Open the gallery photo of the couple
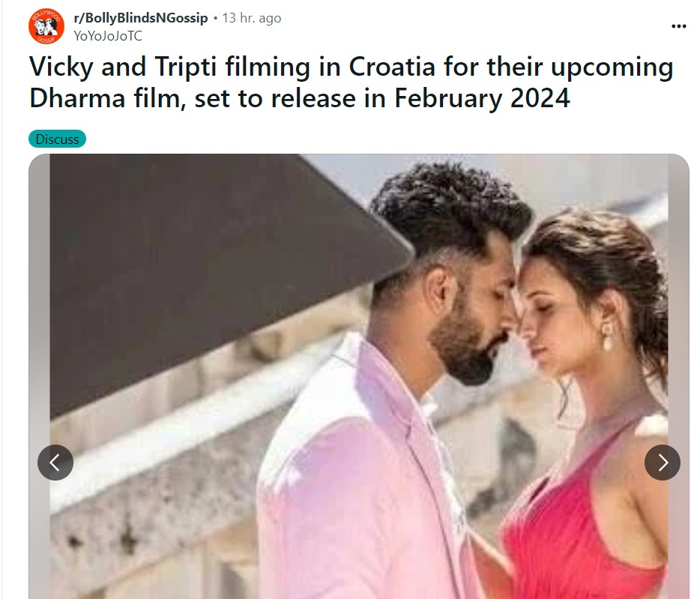Screen dimensions: 700x599 (x=359, y=376)
